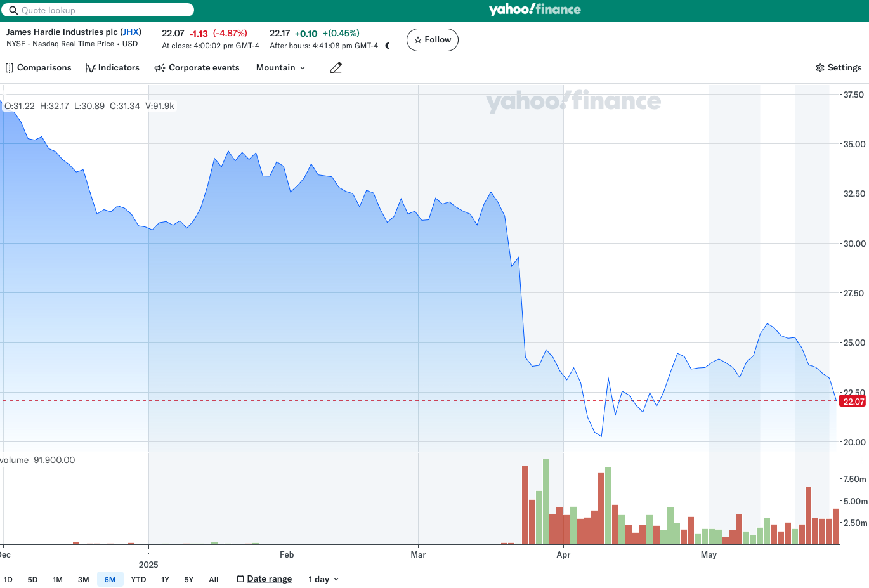This screenshot has height=588, width=869.
Task: Select the 1M time range
Action: pos(58,580)
